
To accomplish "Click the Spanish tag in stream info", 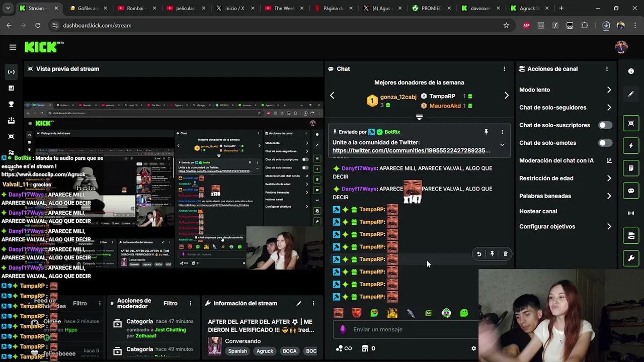I will pos(237,351).
